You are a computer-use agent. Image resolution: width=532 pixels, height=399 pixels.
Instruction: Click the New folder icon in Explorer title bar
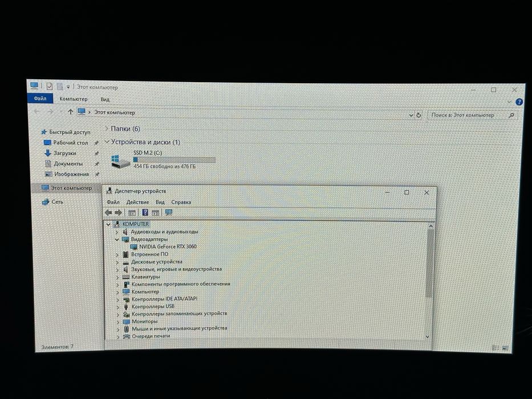60,87
